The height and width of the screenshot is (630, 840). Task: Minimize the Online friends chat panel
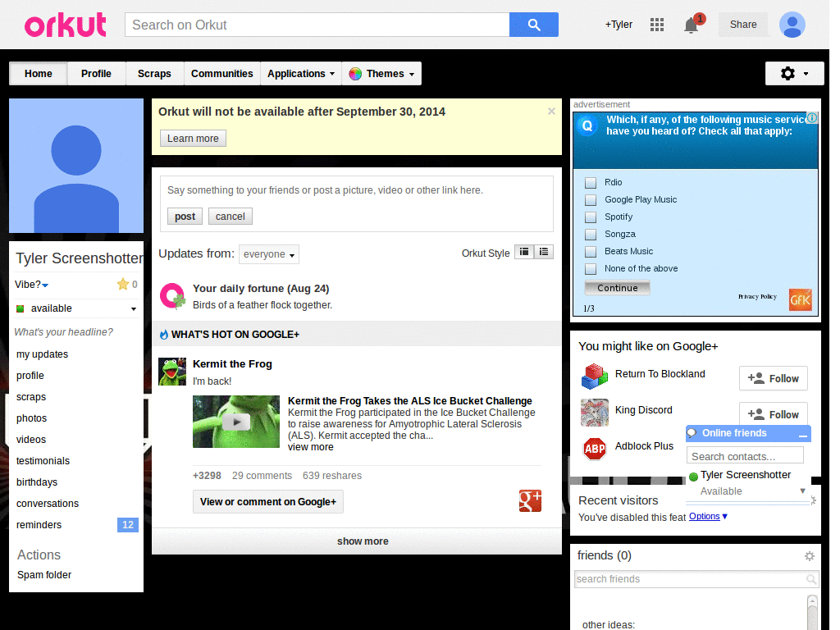pyautogui.click(x=802, y=436)
